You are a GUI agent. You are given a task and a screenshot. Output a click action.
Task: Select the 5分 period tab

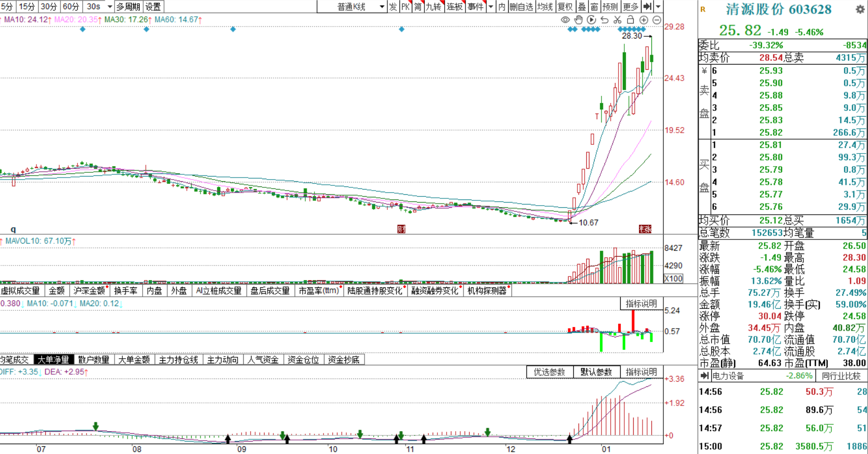pos(7,6)
